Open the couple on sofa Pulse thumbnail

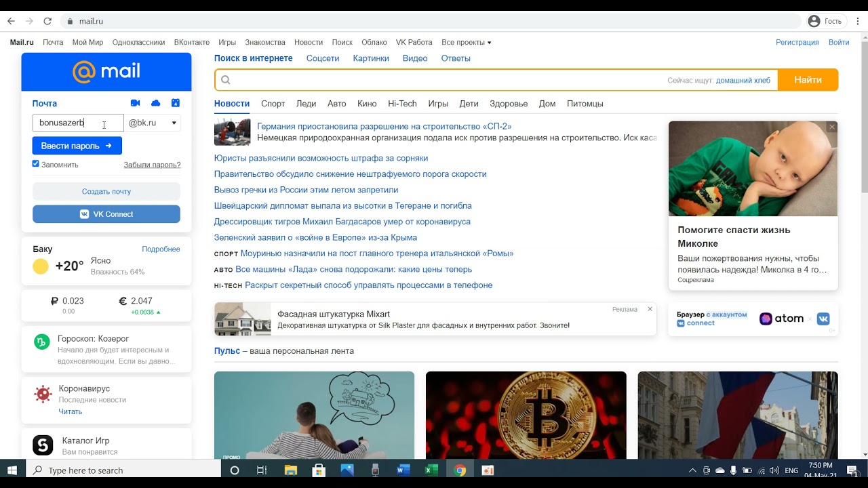coord(314,415)
